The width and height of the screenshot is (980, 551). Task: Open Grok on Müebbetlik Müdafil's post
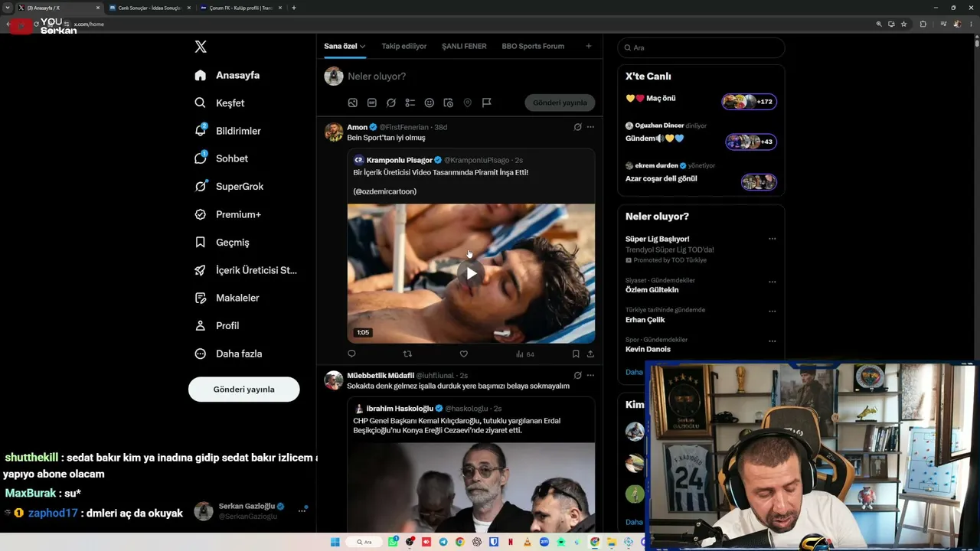[577, 375]
